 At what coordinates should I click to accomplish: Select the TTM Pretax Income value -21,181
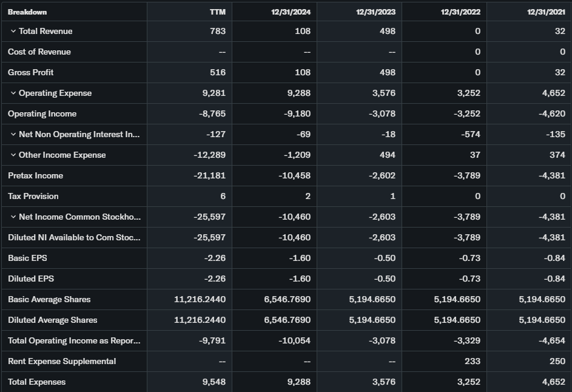click(209, 176)
